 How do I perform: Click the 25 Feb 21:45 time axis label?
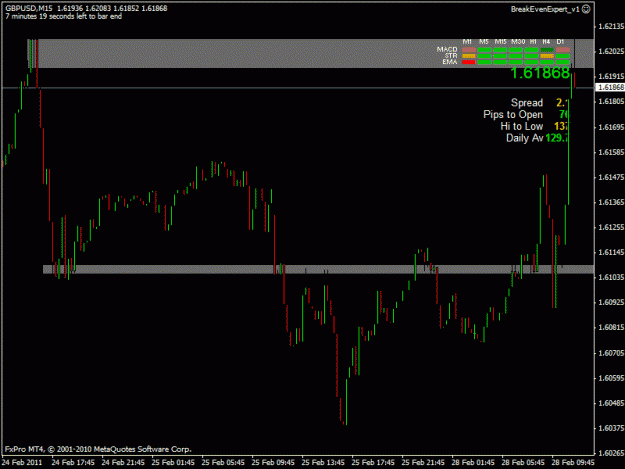[423, 462]
